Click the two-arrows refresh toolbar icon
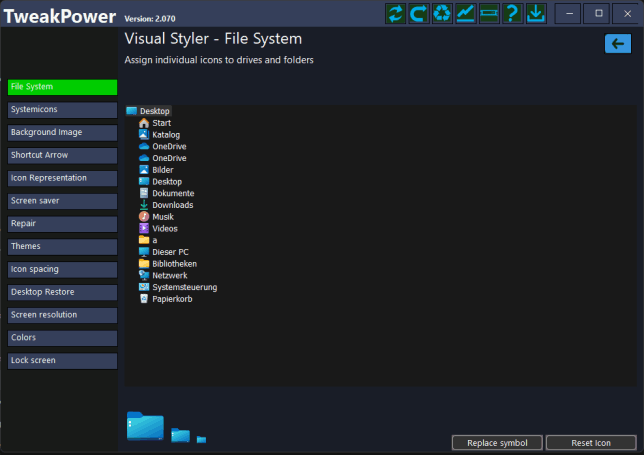Screen dimensions: 644x455 pyautogui.click(x=396, y=14)
